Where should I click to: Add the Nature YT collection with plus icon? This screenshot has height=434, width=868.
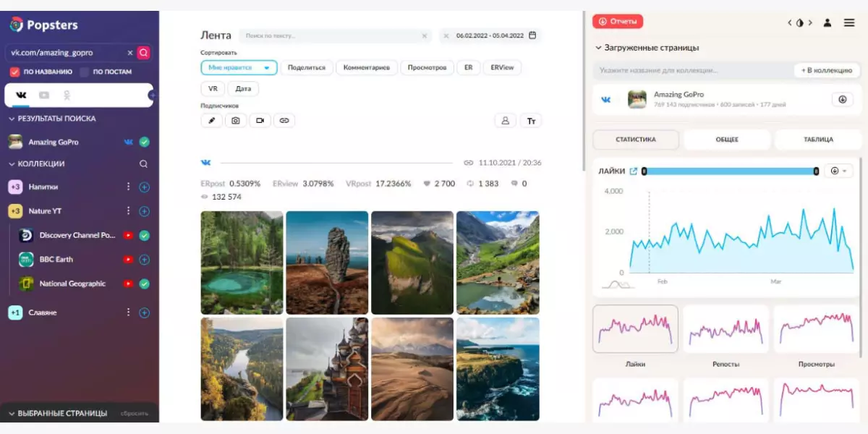coord(144,211)
